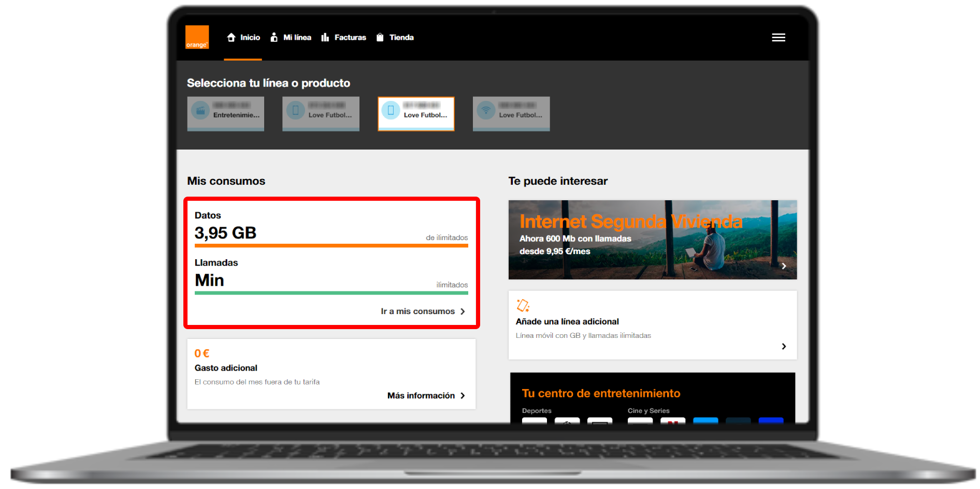This screenshot has width=980, height=489.
Task: Click the Llamadas Min value
Action: [209, 280]
